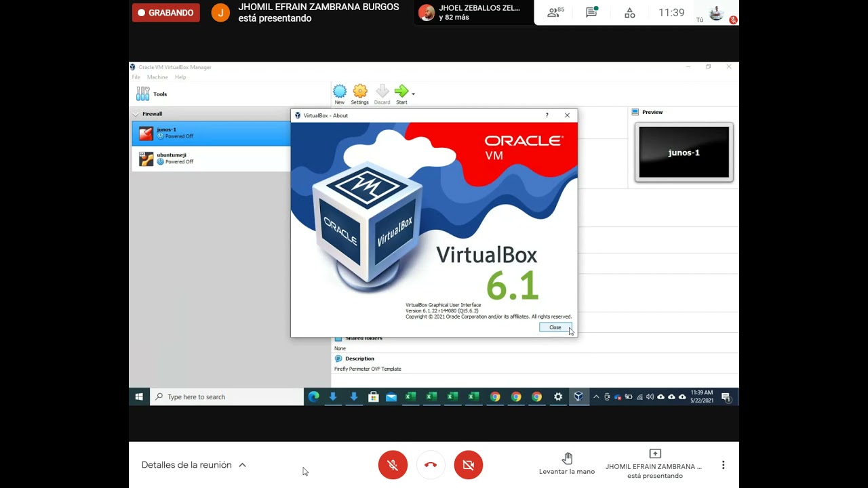The width and height of the screenshot is (868, 488).
Task: Open the Machine menu
Action: coord(157,77)
